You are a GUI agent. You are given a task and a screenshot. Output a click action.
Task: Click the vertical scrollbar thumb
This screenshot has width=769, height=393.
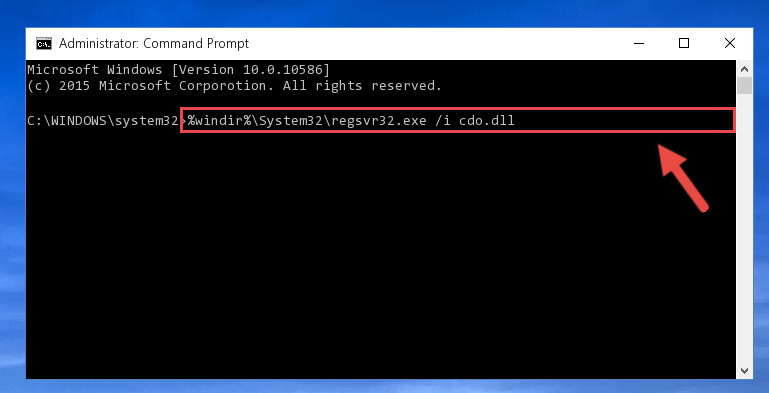(744, 85)
